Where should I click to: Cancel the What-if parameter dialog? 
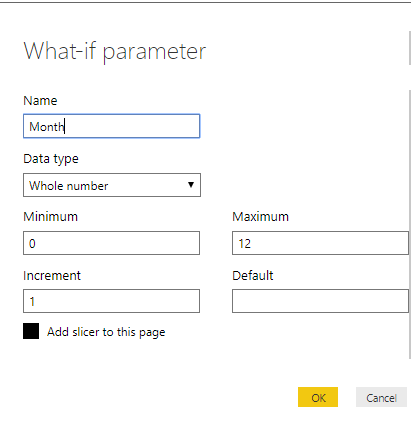381,397
